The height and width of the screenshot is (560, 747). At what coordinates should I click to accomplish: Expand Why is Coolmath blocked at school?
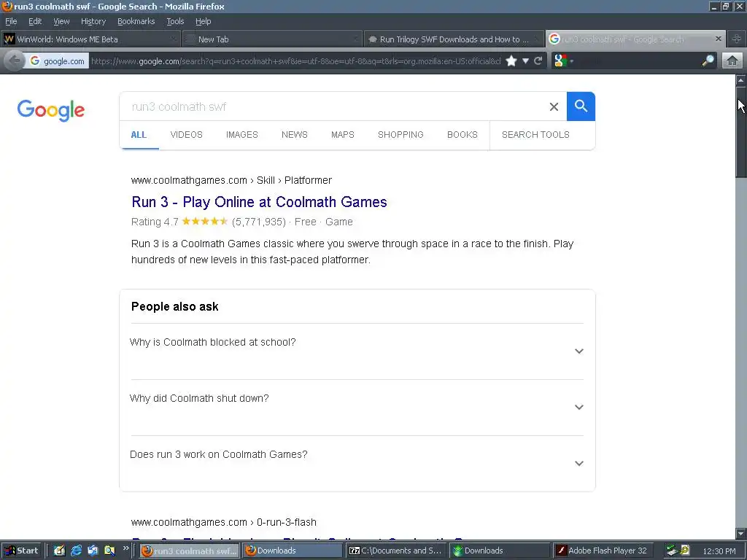pos(357,351)
